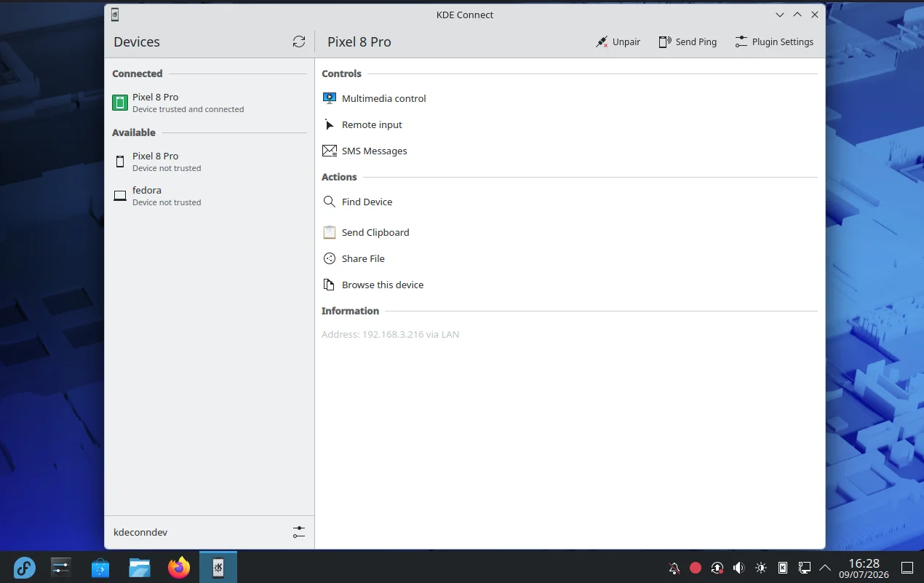This screenshot has height=583, width=924.
Task: Click Show Desktop button in panel
Action: 907,568
